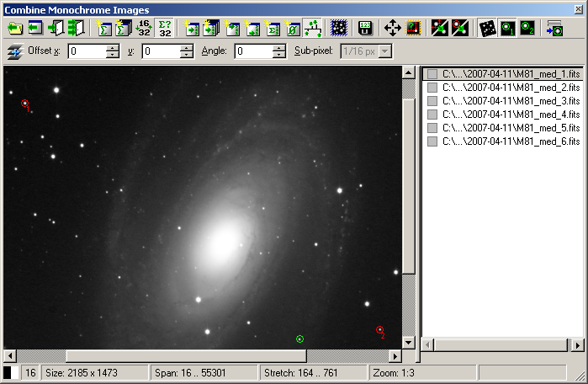Click the starred single sigma window icon
The width and height of the screenshot is (588, 384).
pos(103,28)
